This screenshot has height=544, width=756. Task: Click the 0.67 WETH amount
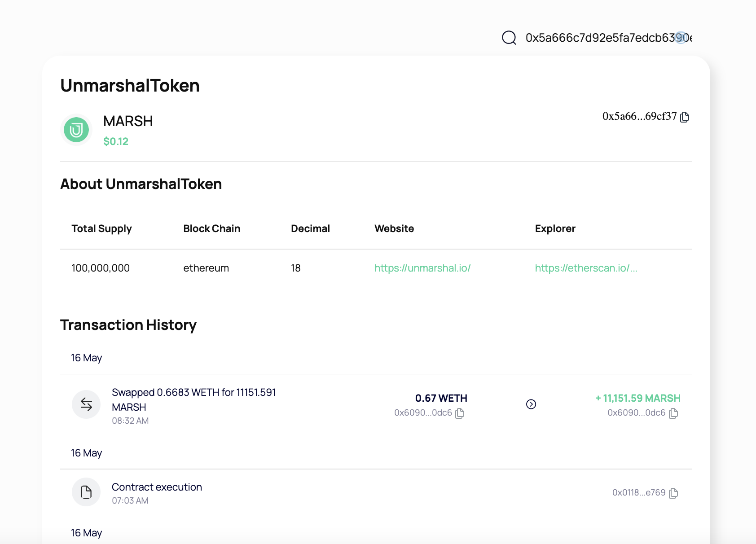click(441, 398)
